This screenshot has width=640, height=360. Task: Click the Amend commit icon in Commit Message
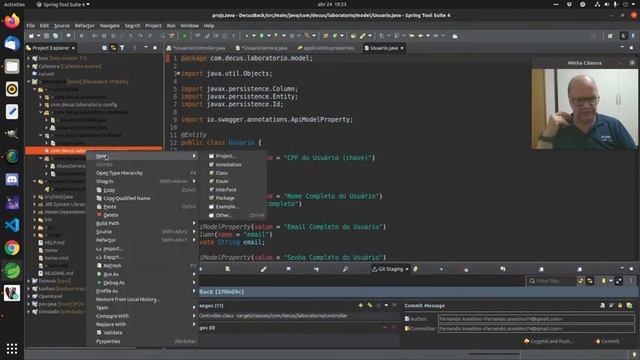tap(602, 305)
